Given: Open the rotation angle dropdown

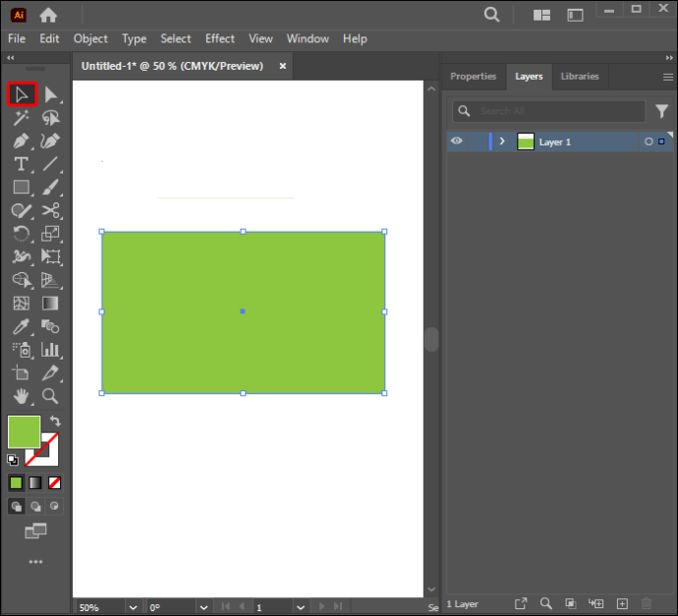Looking at the screenshot, I should tap(203, 607).
